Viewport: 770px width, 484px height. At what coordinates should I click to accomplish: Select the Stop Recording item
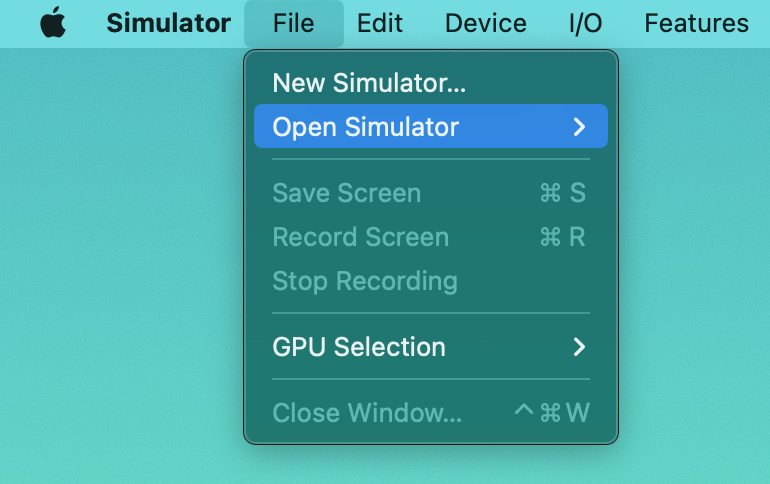(364, 281)
